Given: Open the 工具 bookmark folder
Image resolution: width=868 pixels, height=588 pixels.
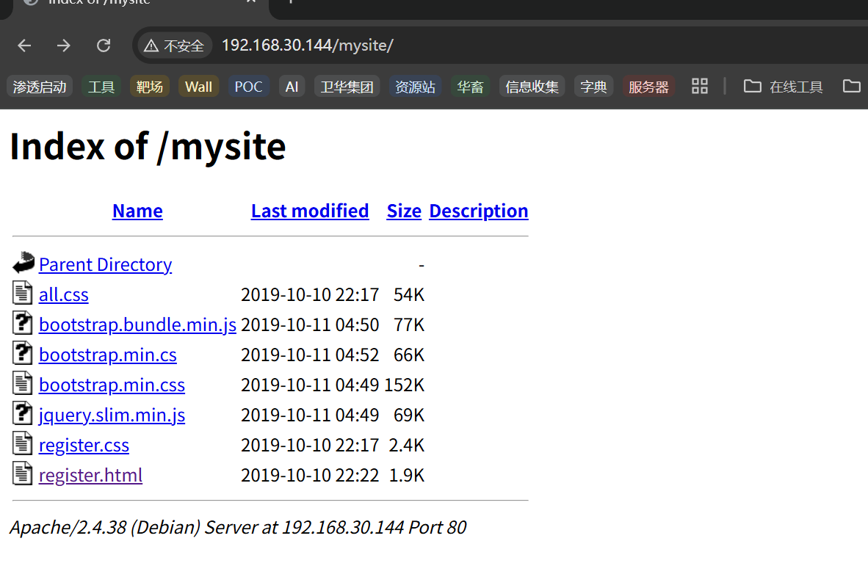Looking at the screenshot, I should [101, 87].
